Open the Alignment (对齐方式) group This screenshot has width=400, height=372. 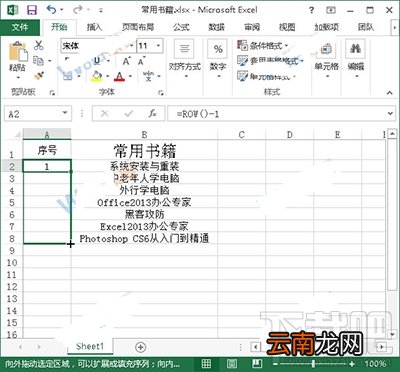(x=184, y=60)
